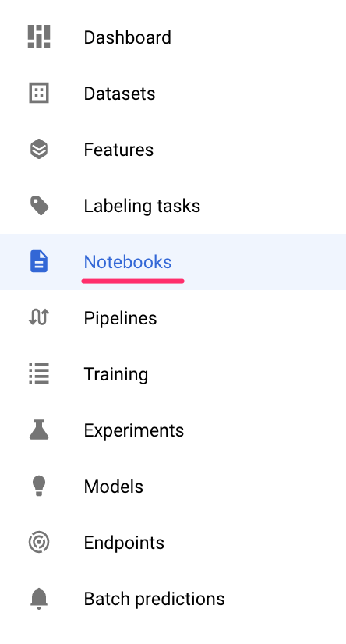Select the Datasets table icon
The image size is (346, 644).
click(39, 94)
